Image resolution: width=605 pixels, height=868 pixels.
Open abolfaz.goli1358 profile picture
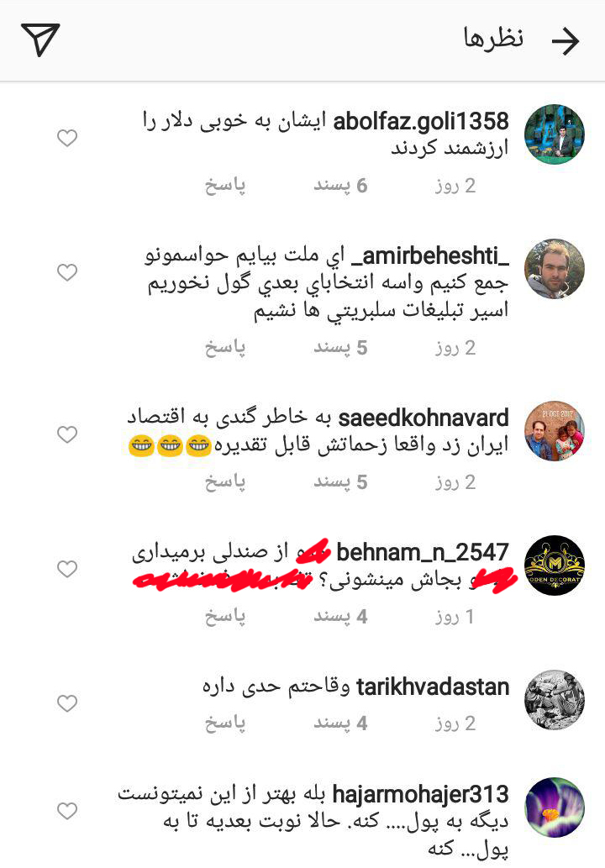click(x=554, y=134)
